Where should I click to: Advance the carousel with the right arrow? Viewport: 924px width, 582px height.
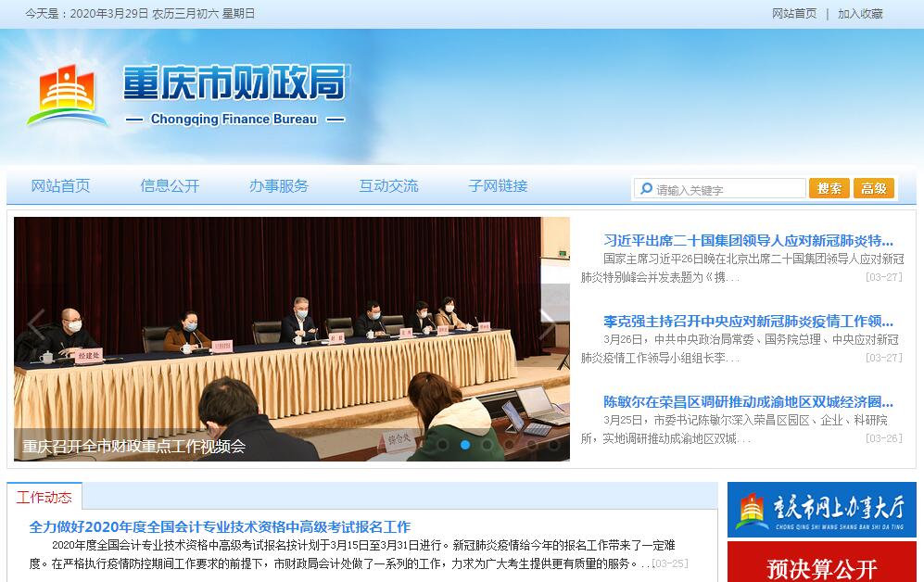pyautogui.click(x=548, y=324)
